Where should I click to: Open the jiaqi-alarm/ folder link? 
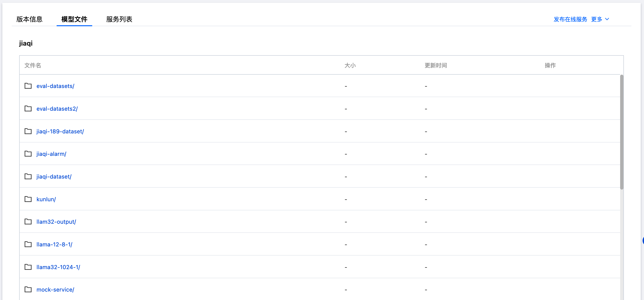click(51, 154)
